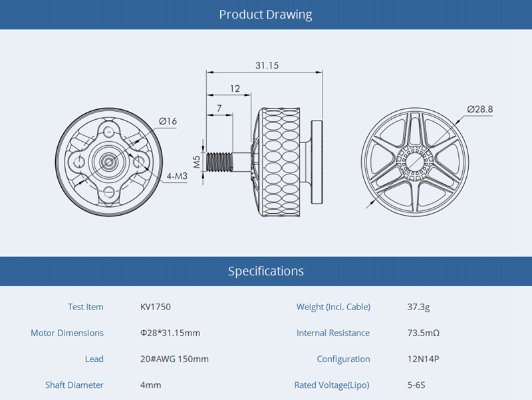Click the M5 thread dimension label
Image resolution: width=532 pixels, height=400 pixels.
coord(196,161)
